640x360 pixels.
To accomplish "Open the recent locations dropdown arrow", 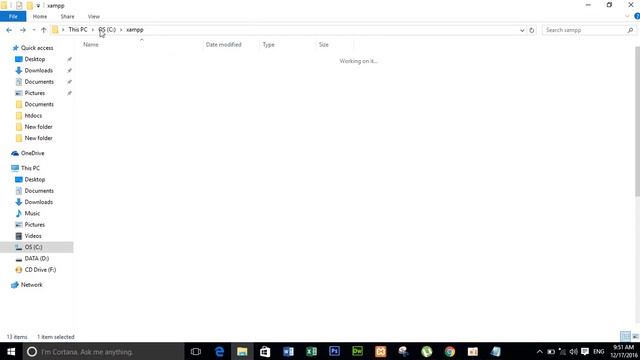I will pyautogui.click(x=34, y=30).
